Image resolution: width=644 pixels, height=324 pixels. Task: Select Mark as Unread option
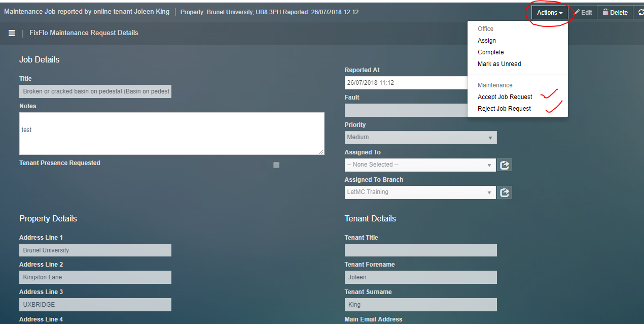click(499, 64)
